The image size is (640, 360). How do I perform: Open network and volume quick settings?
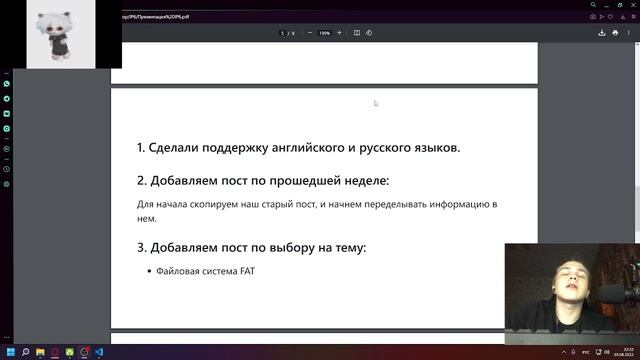point(602,352)
